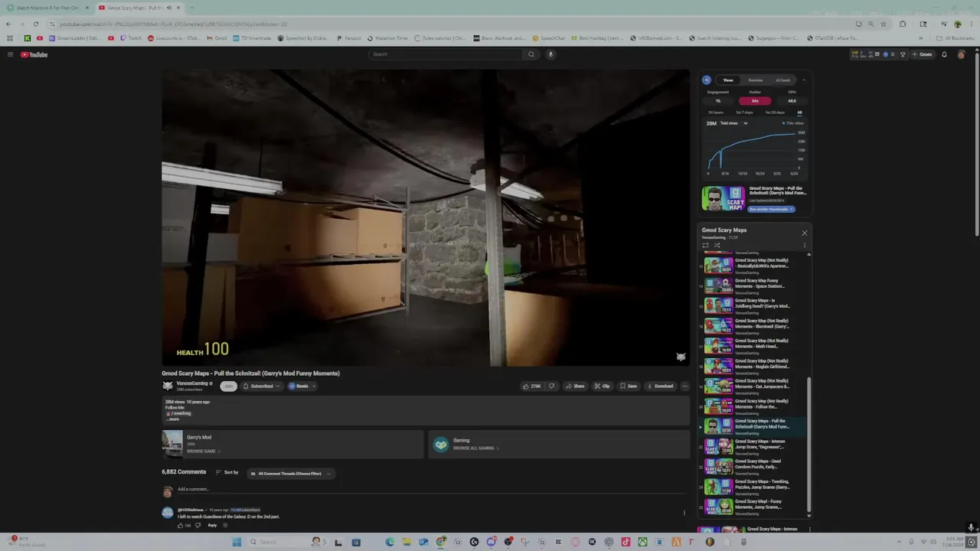Browse all Gaming card

(x=560, y=444)
